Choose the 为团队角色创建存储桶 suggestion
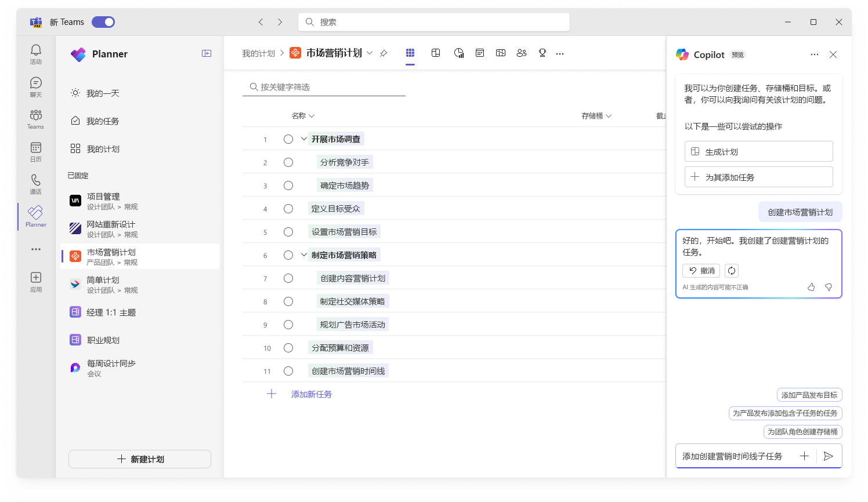The height and width of the screenshot is (502, 868). (x=803, y=432)
